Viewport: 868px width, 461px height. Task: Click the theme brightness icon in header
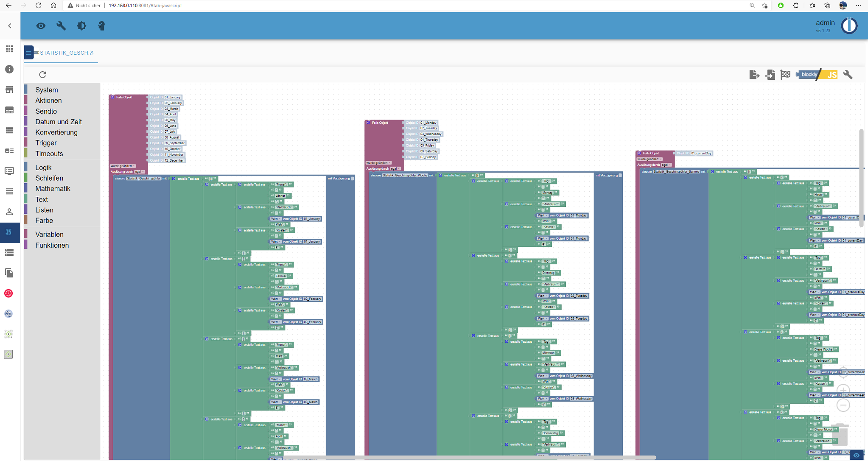click(81, 26)
